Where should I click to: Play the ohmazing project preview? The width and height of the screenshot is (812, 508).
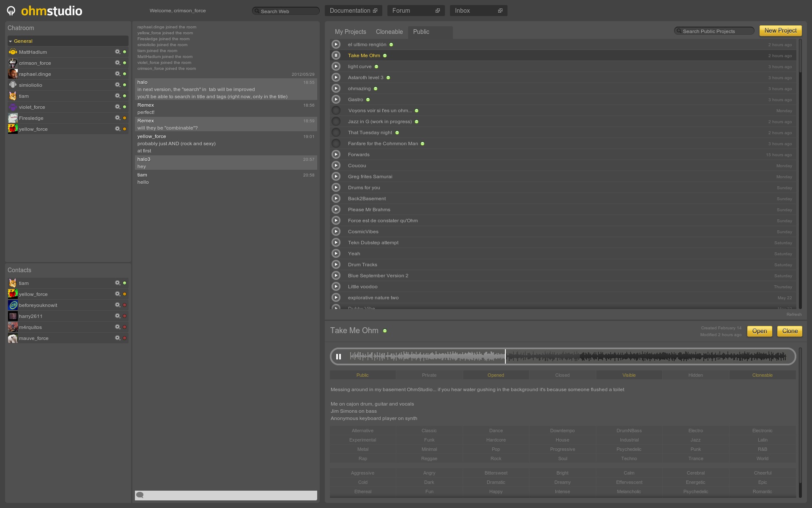pyautogui.click(x=336, y=88)
